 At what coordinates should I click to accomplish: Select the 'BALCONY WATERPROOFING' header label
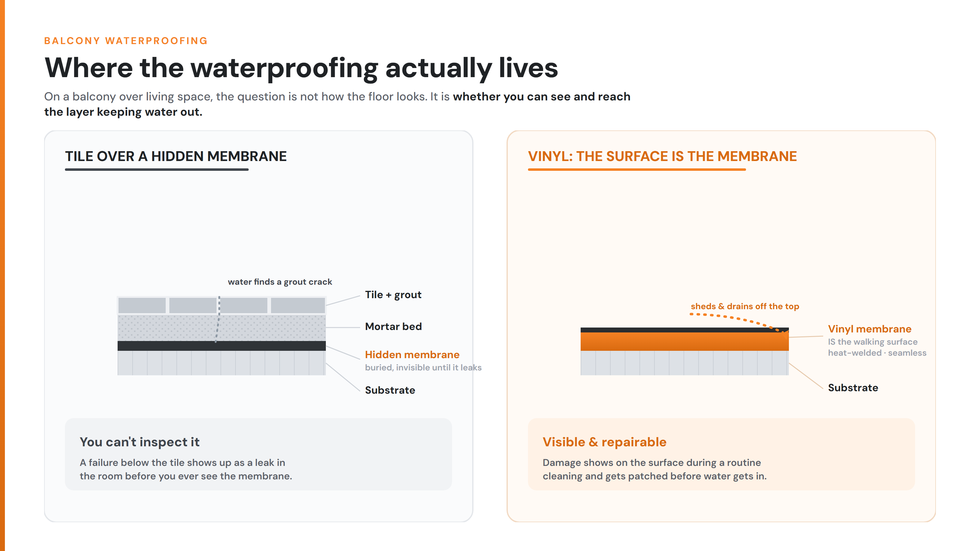pyautogui.click(x=126, y=41)
